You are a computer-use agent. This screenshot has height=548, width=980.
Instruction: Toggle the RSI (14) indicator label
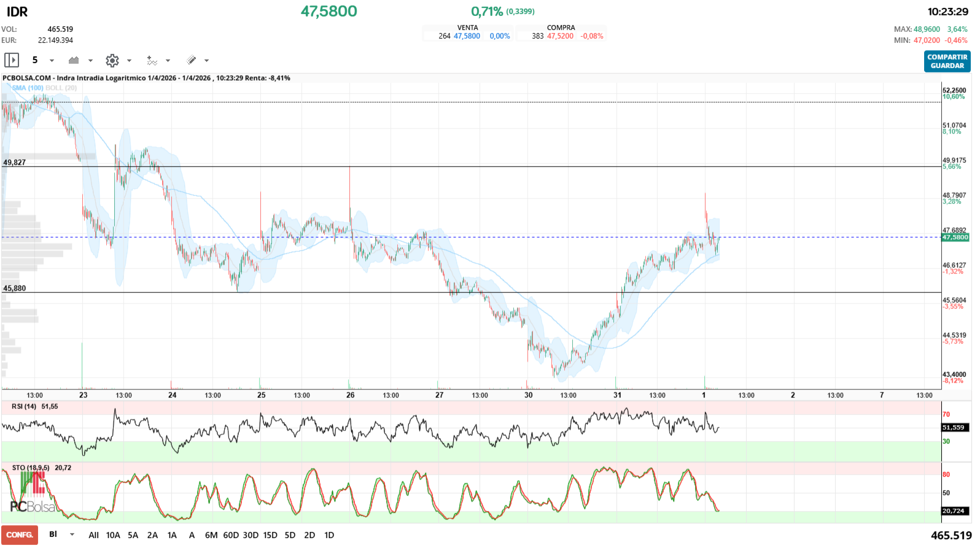coord(24,406)
